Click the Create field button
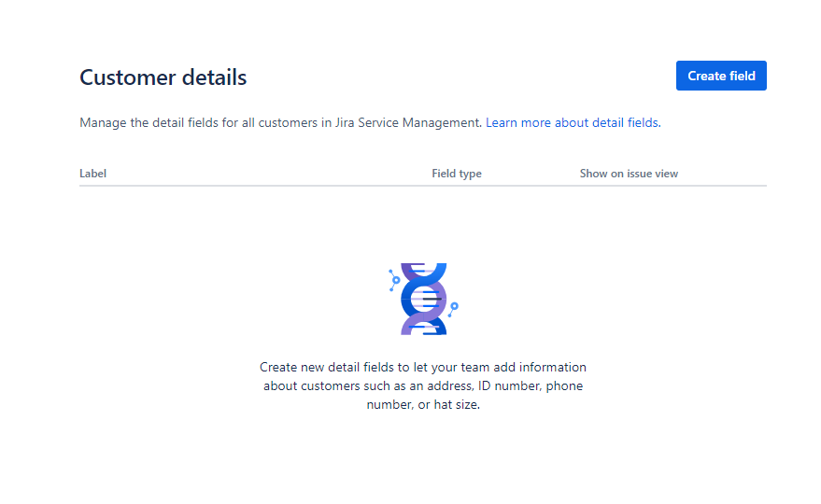Image resolution: width=821 pixels, height=504 pixels. click(721, 76)
